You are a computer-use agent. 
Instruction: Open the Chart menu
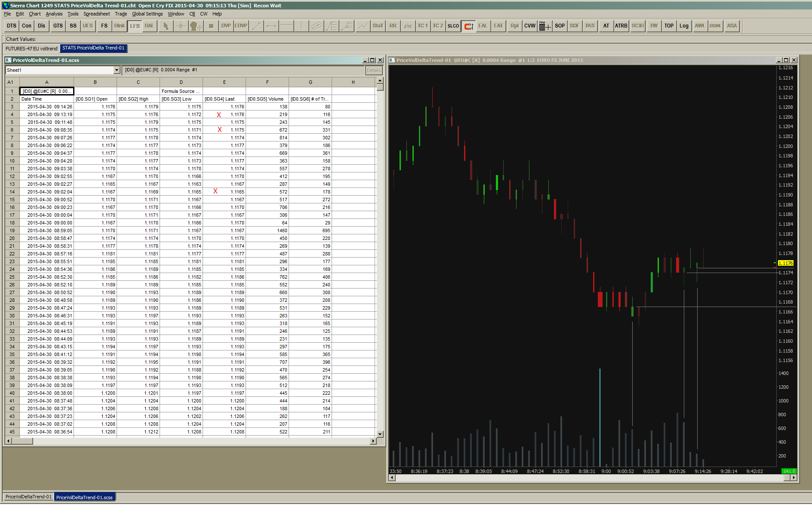(35, 14)
